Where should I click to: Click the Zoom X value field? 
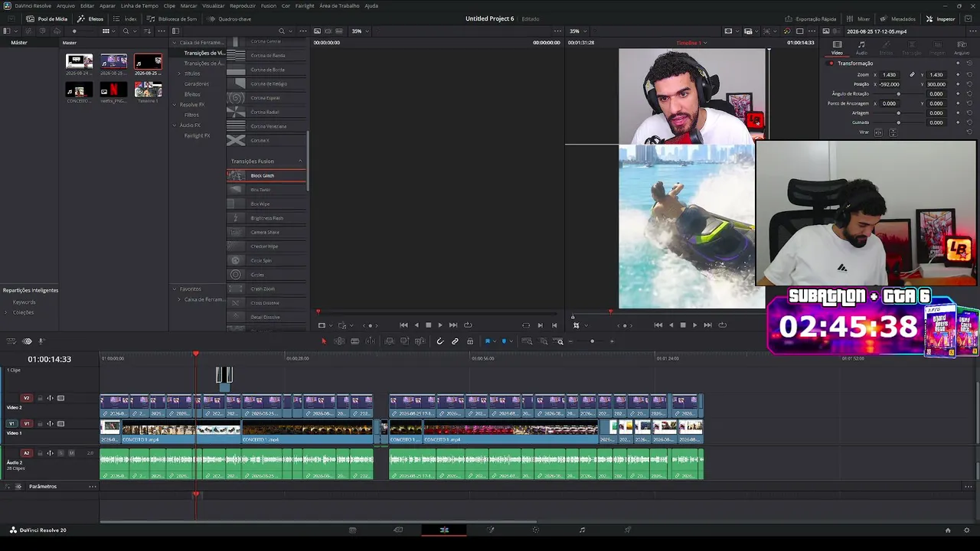click(889, 75)
